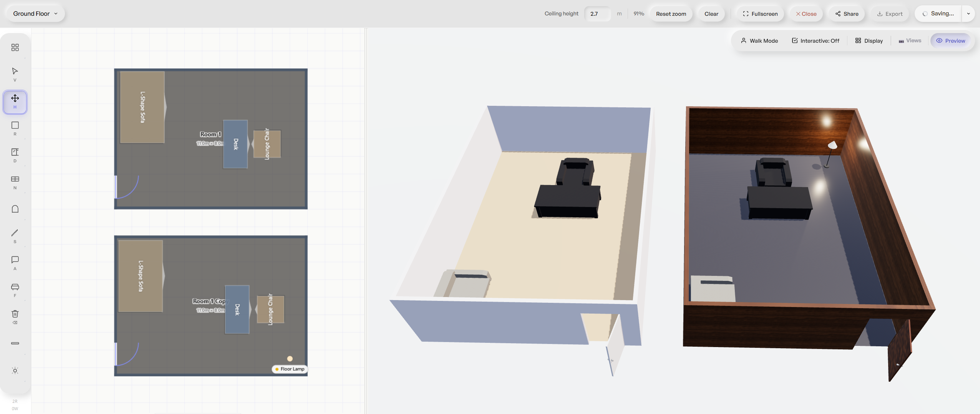Select the Desk in Room 1 Copy

237,309
